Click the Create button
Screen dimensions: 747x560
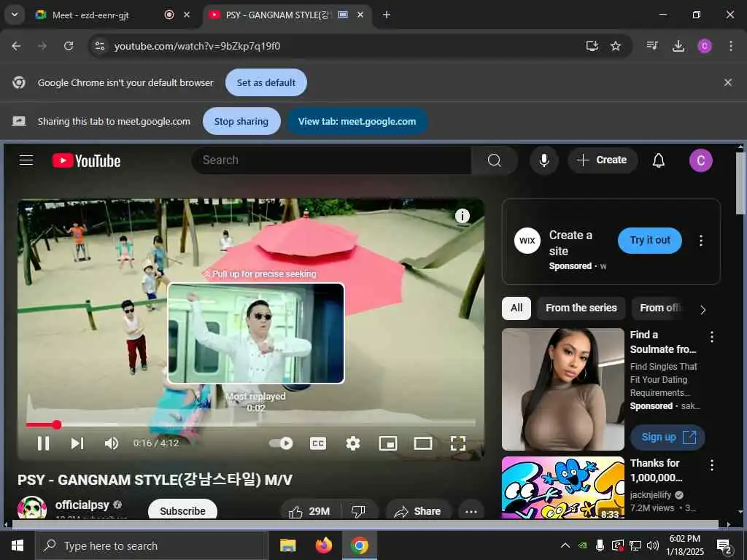pyautogui.click(x=602, y=160)
